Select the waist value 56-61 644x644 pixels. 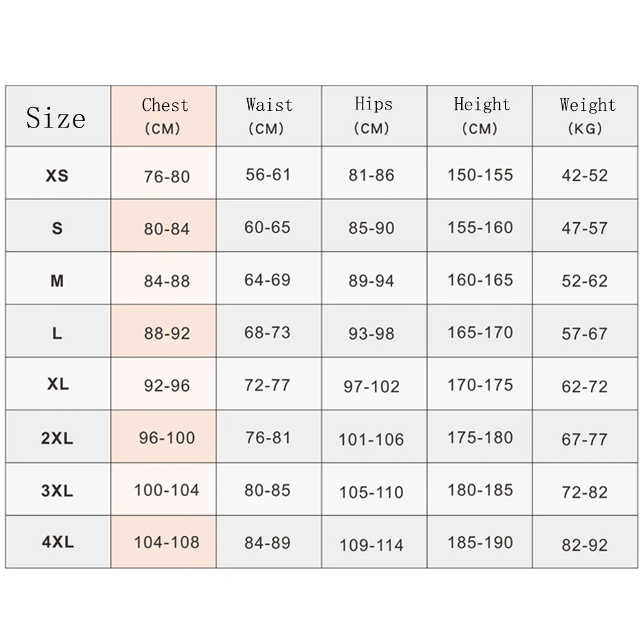[x=268, y=175]
